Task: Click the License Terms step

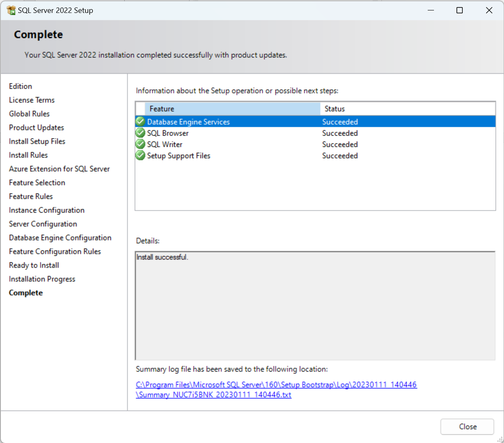Action: pyautogui.click(x=32, y=100)
